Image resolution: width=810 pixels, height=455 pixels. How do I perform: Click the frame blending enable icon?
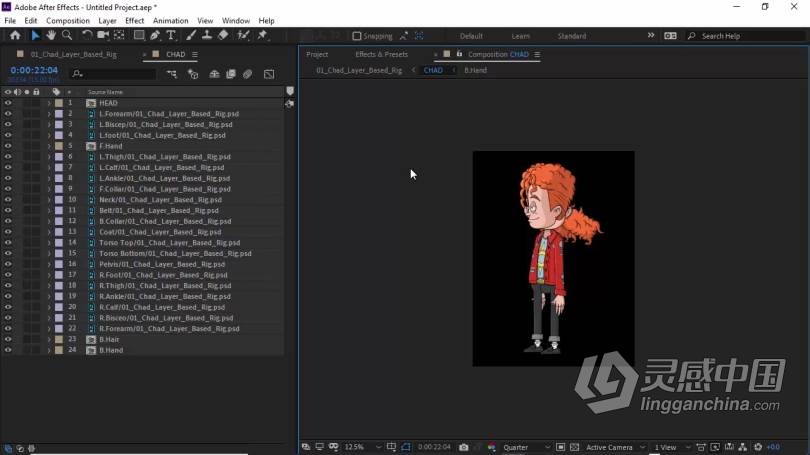tap(231, 74)
